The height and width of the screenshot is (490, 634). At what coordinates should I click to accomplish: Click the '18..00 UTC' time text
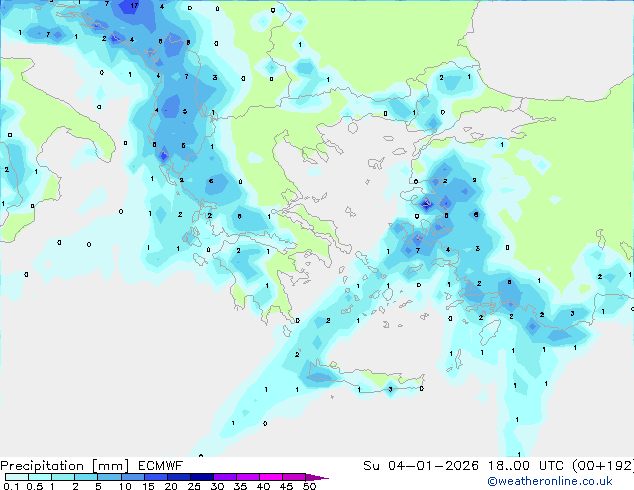pos(528,466)
